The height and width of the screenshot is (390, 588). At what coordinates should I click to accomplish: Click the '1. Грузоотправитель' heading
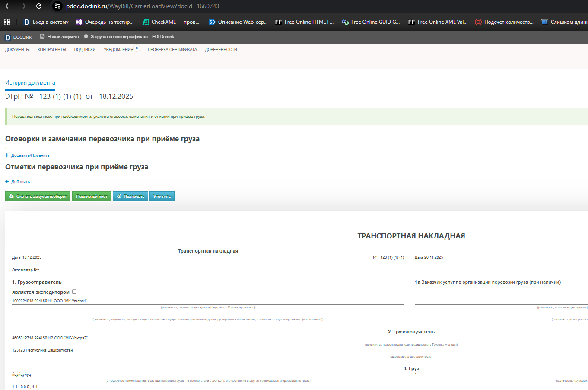click(37, 282)
